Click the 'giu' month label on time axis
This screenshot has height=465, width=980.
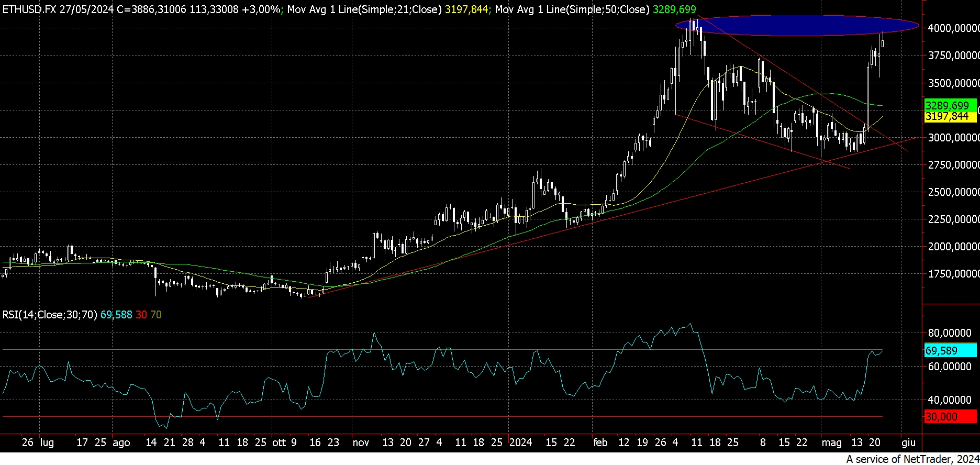(x=908, y=443)
